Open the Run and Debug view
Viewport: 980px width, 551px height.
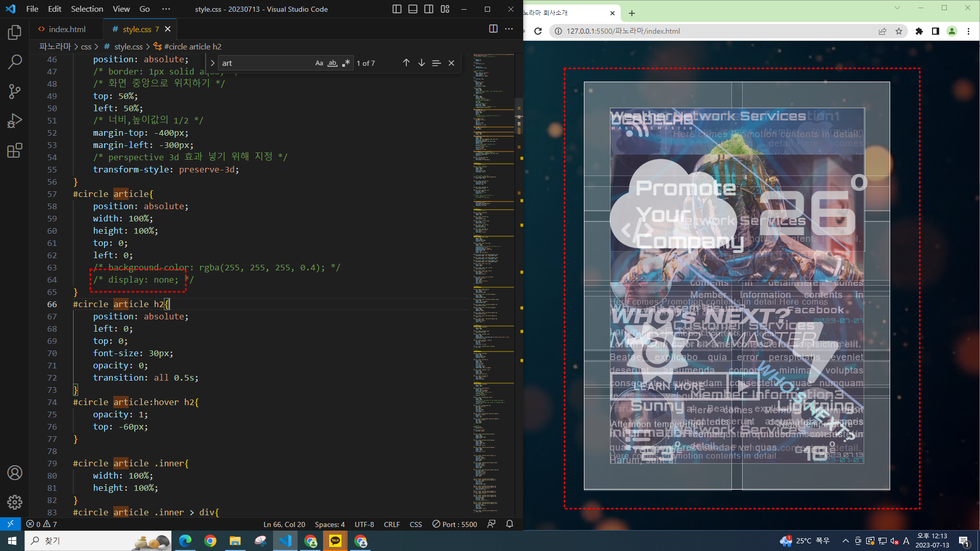(x=15, y=121)
